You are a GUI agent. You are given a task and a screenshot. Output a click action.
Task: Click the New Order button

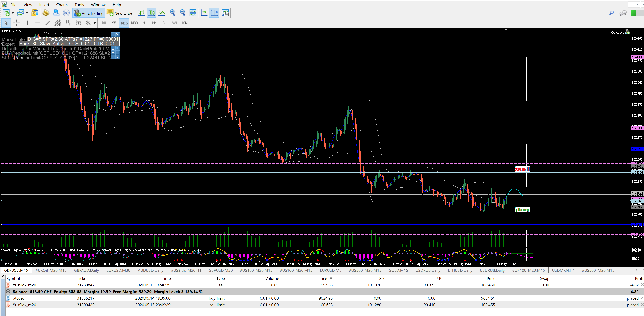(120, 13)
